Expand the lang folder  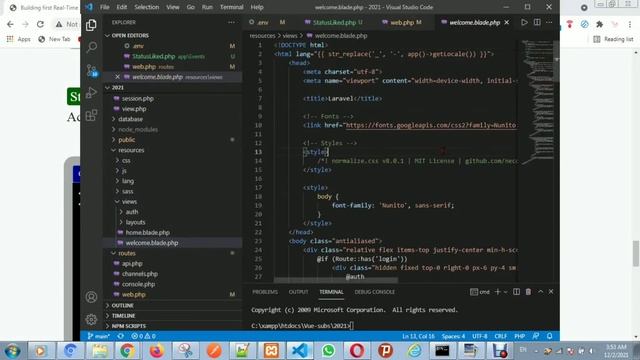128,181
